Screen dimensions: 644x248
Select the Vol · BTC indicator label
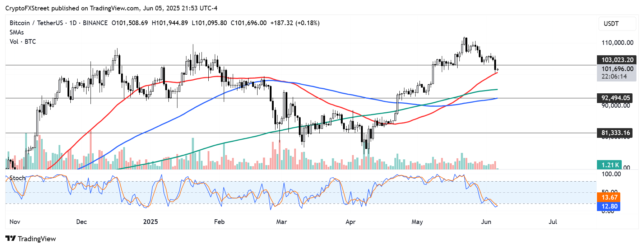pyautogui.click(x=23, y=42)
